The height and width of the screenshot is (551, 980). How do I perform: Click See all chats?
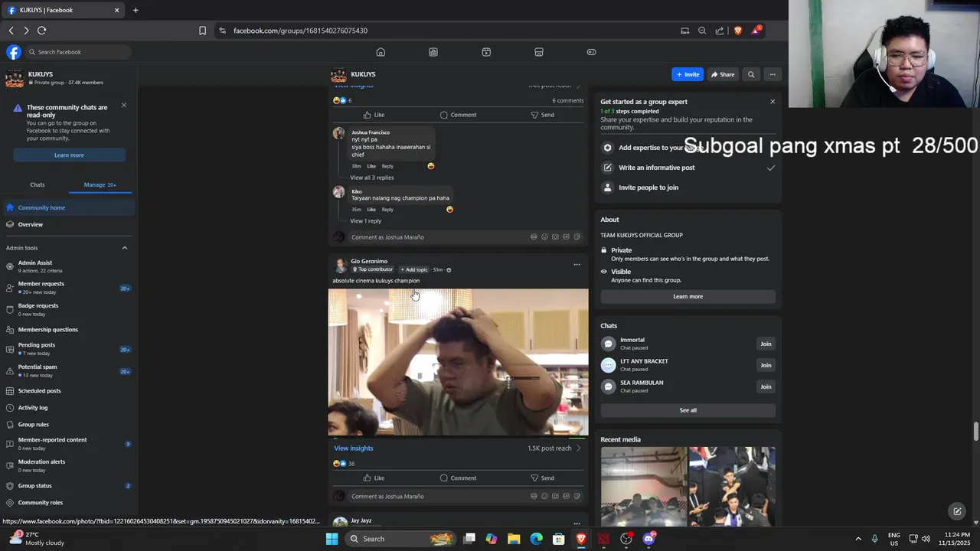pyautogui.click(x=688, y=410)
